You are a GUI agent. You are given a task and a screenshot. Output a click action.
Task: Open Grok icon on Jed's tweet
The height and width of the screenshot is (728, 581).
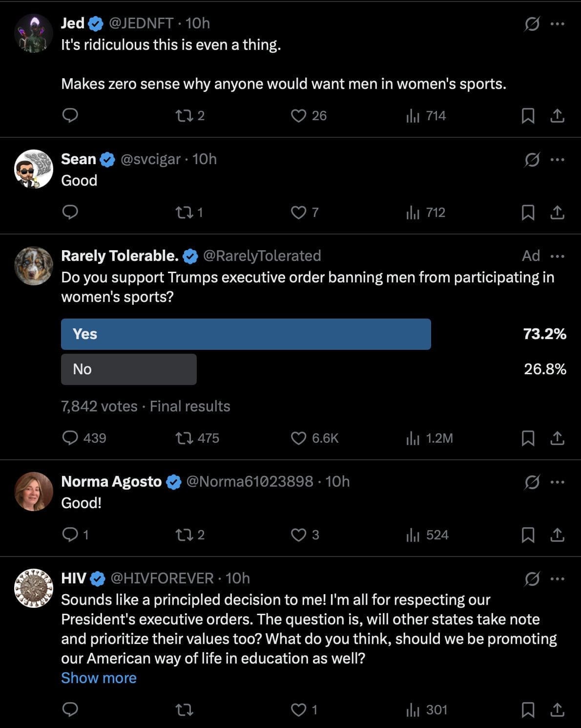pos(532,23)
